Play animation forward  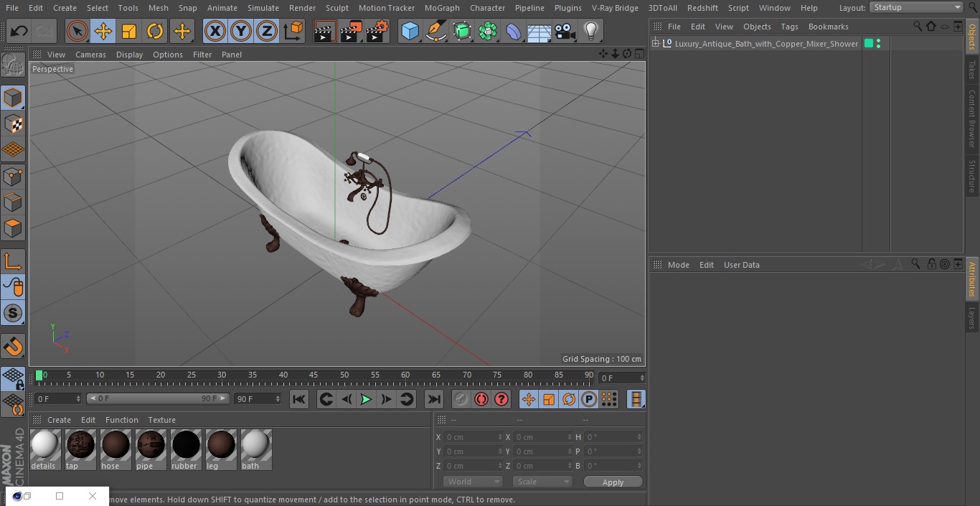pos(366,399)
